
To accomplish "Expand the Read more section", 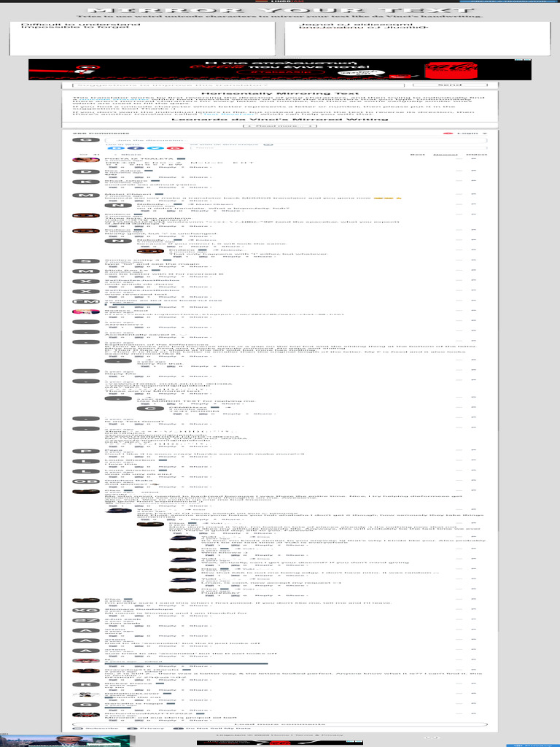I will pos(279,125).
